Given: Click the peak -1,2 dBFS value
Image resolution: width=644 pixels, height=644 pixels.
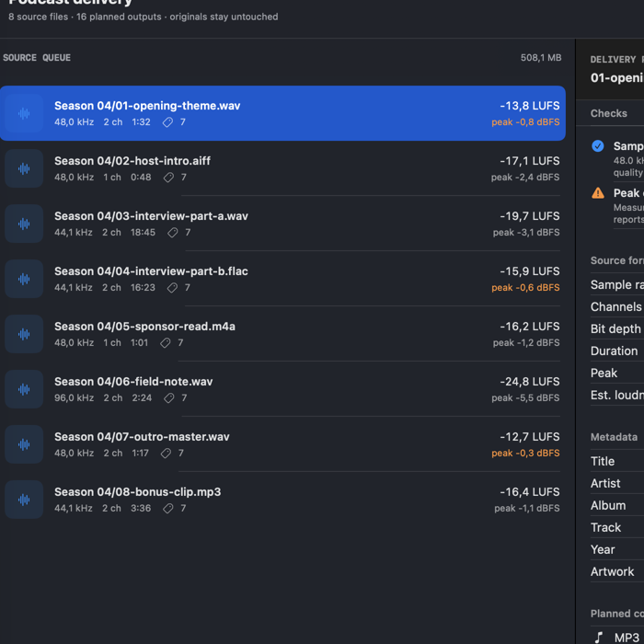Looking at the screenshot, I should [x=526, y=343].
